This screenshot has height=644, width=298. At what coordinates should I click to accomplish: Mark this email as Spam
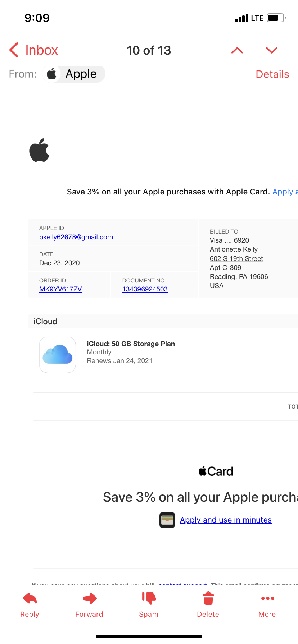(x=149, y=605)
